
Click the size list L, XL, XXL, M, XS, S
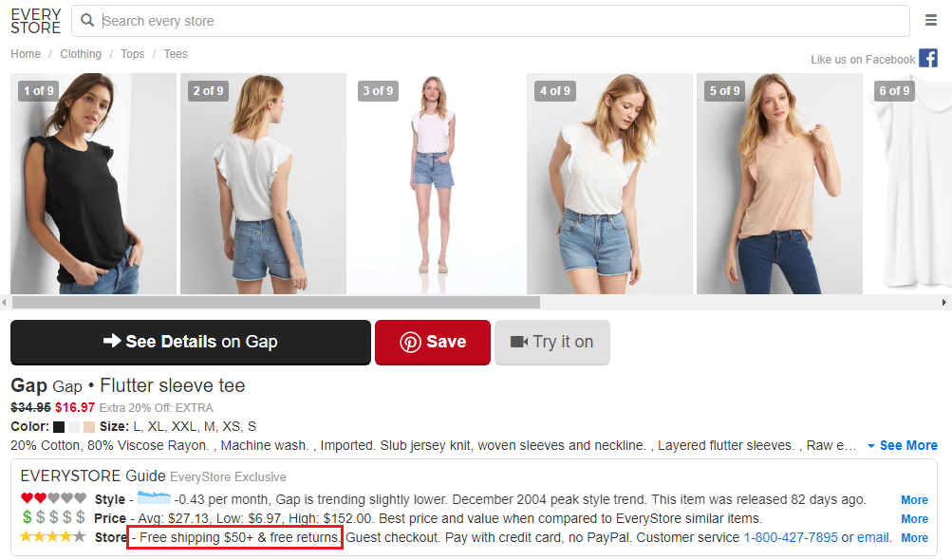(x=195, y=426)
